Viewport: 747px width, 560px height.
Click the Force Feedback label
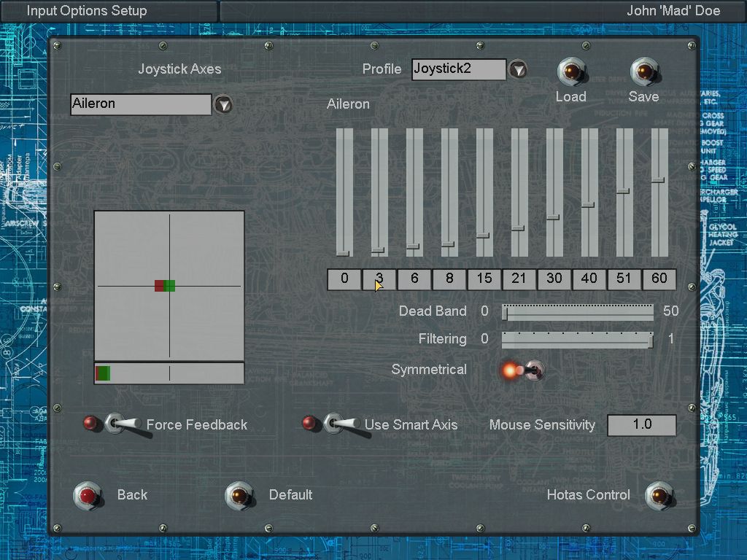click(x=197, y=425)
